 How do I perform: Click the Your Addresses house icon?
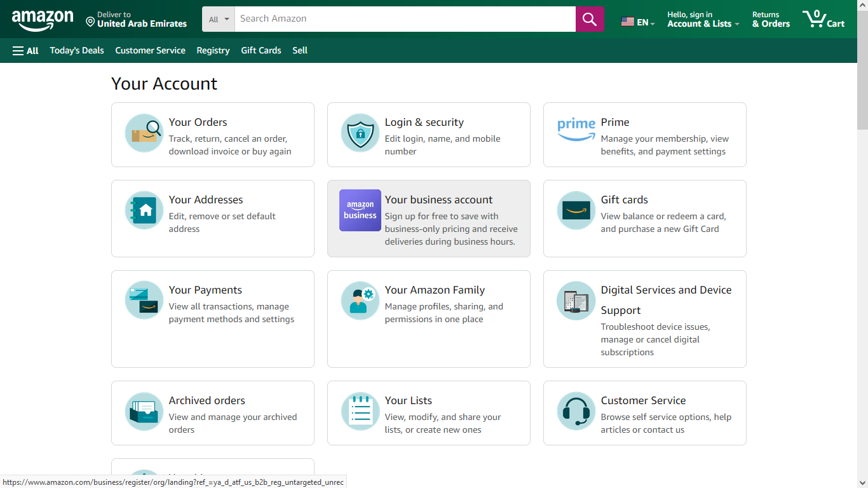pyautogui.click(x=144, y=210)
